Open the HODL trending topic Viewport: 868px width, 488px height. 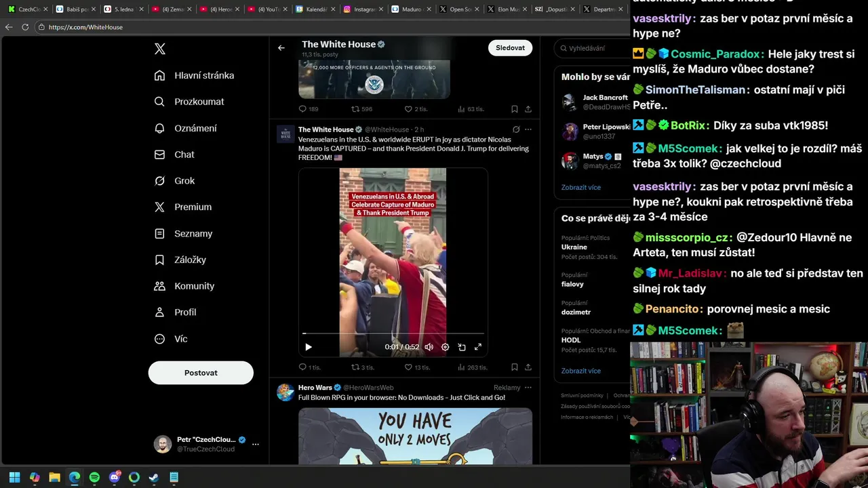571,340
